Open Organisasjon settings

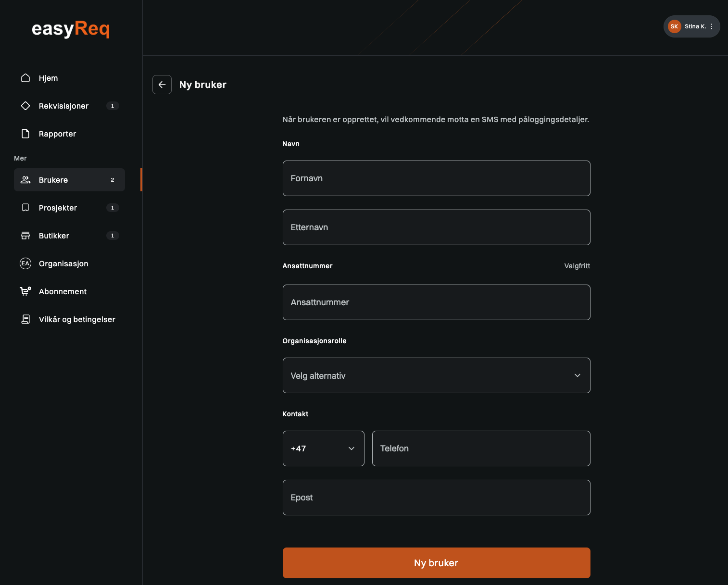pos(69,263)
